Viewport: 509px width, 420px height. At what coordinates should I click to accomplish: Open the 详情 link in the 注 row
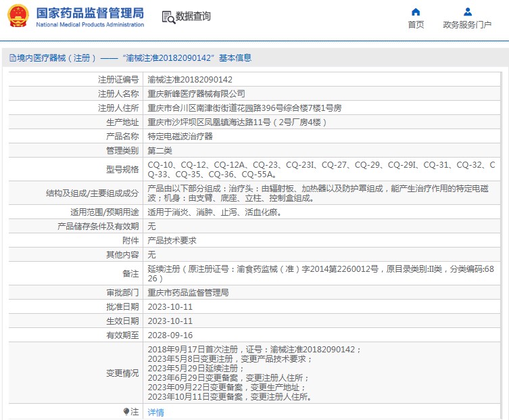(x=155, y=412)
